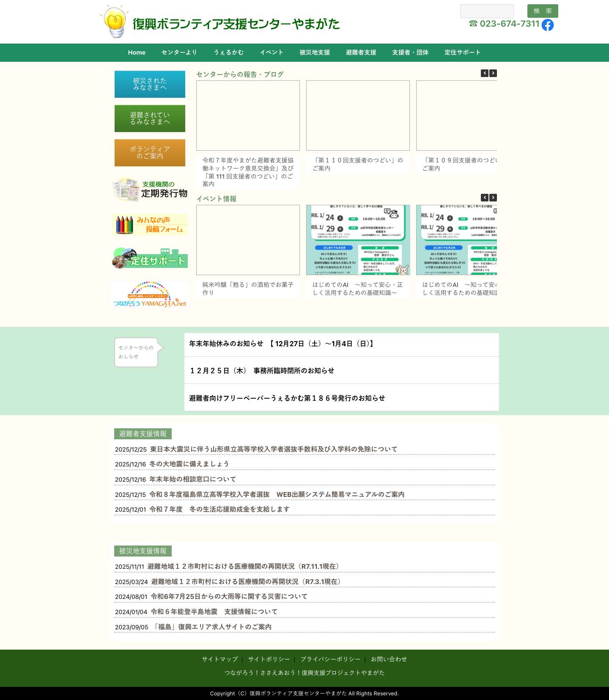Open the センターより menu item

(x=179, y=52)
